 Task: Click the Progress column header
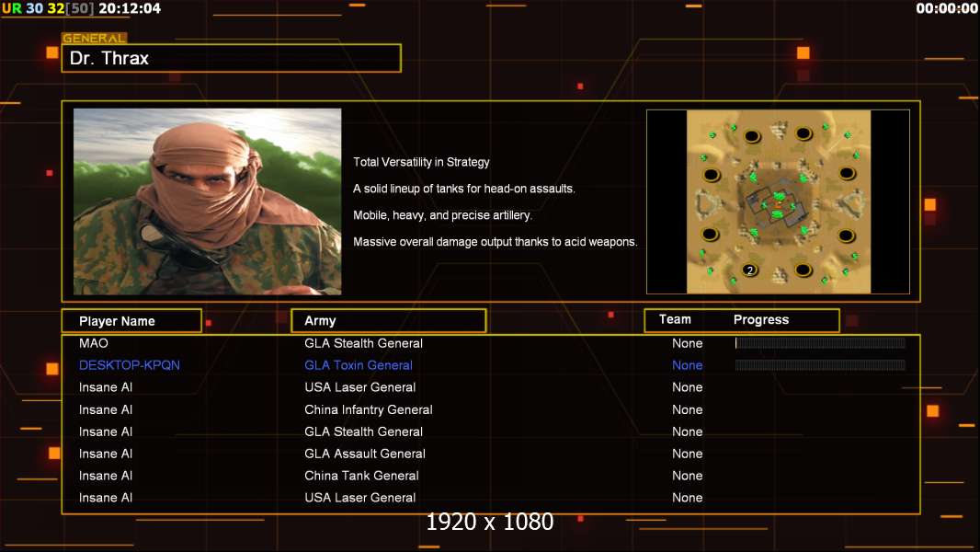tap(760, 319)
